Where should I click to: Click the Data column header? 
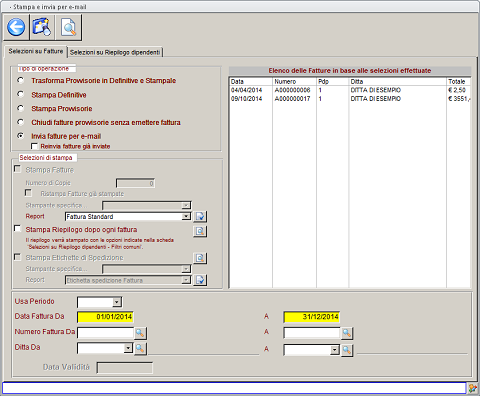[x=251, y=81]
